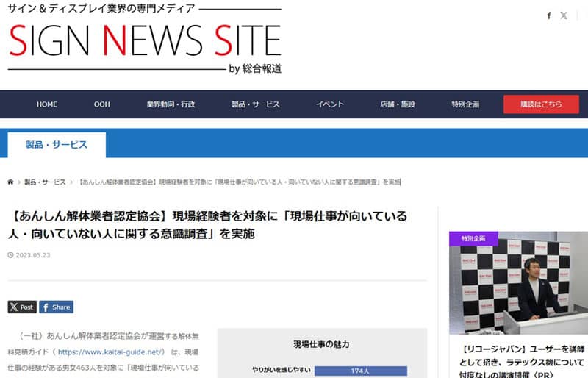Click the X (Twitter) icon in the header
Viewport: 588px width, 378px height.
(x=564, y=15)
